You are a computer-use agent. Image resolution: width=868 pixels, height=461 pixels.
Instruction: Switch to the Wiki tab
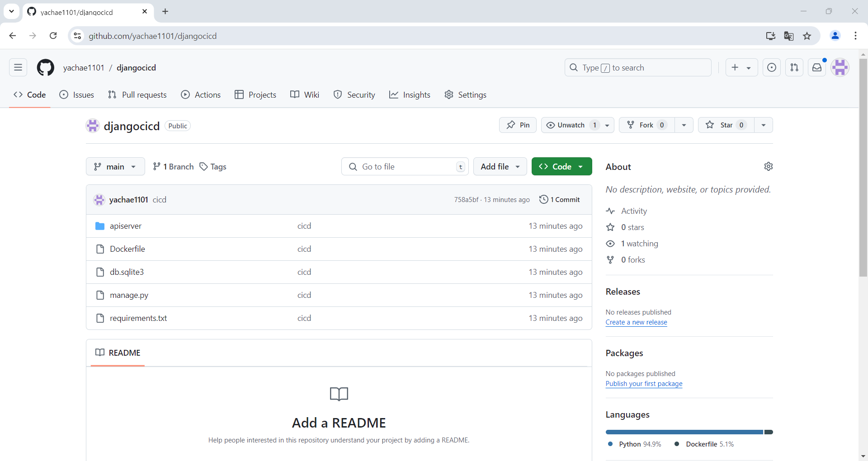click(x=305, y=95)
